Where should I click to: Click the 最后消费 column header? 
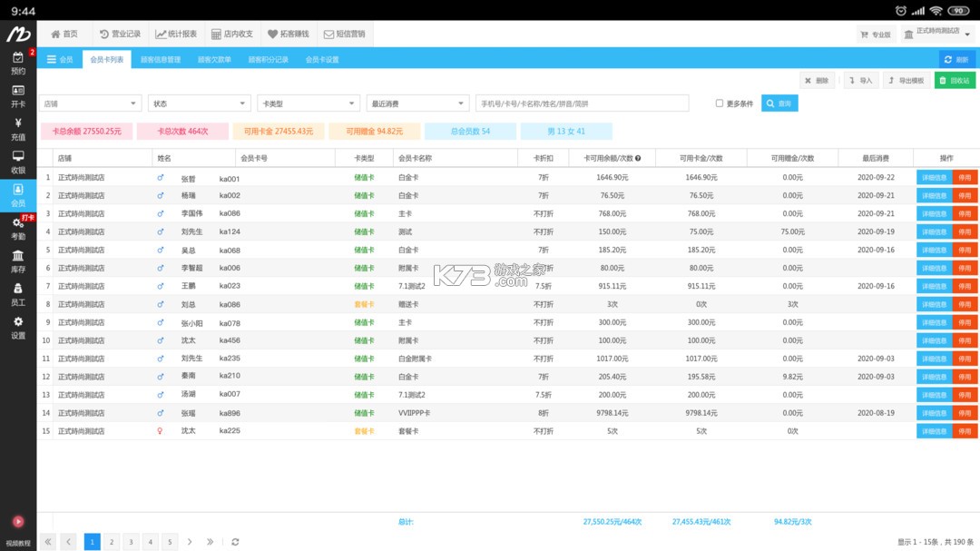pos(876,158)
